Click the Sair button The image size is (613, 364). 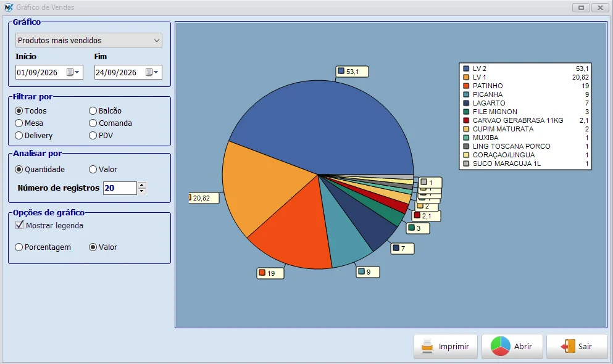coord(577,347)
